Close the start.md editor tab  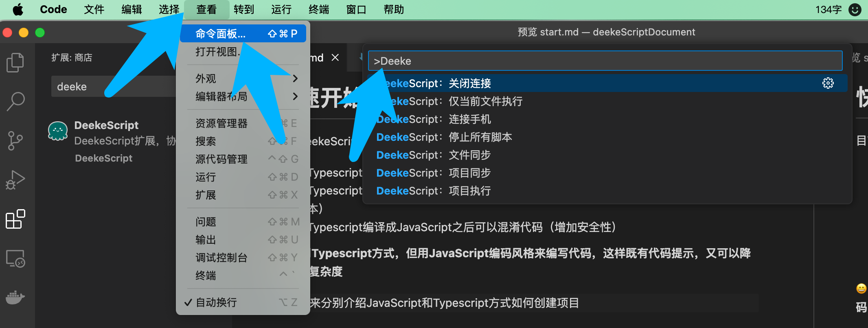[335, 58]
